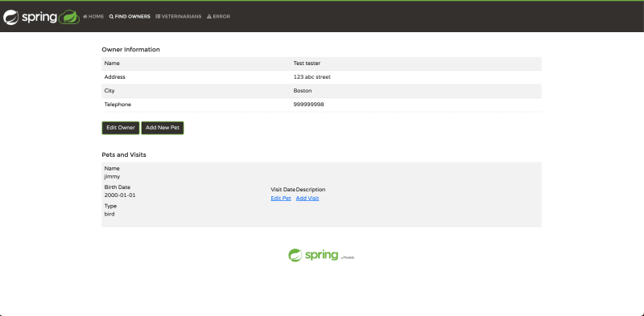Click the 'Owner Information' heading
Image resolution: width=644 pixels, height=316 pixels.
(x=130, y=49)
